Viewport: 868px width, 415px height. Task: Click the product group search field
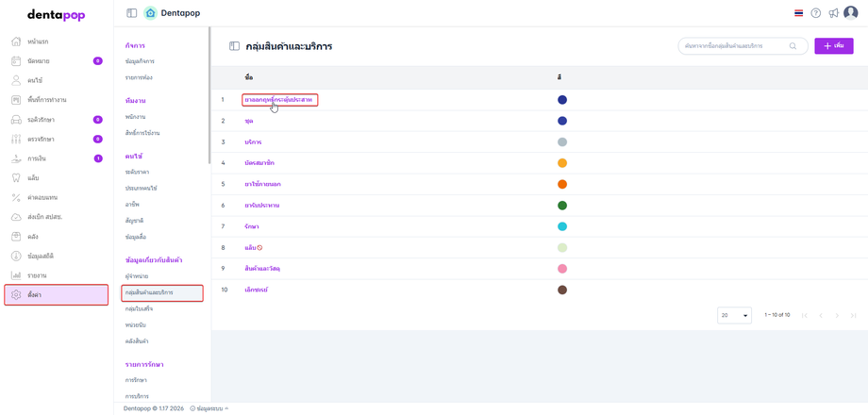pyautogui.click(x=736, y=46)
